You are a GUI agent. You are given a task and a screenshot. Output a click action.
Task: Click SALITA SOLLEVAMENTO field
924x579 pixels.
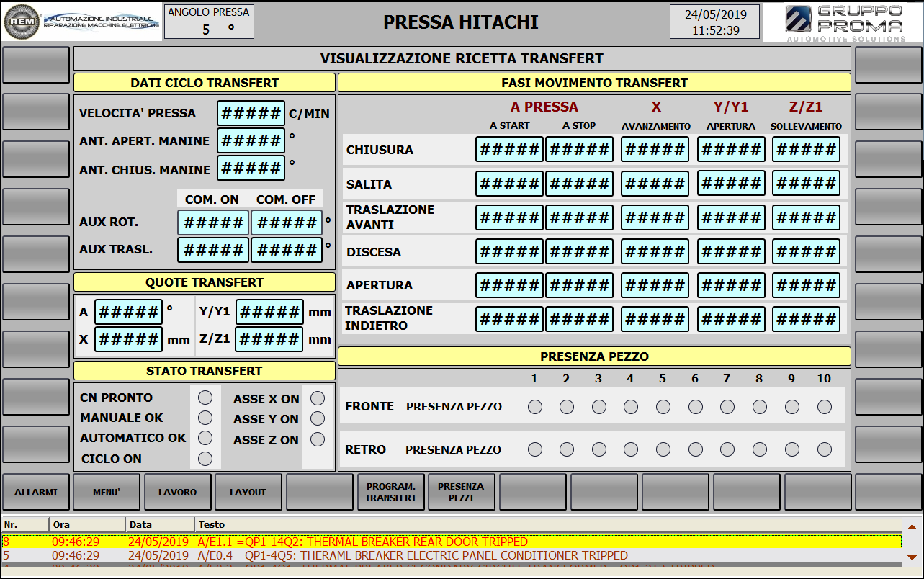coord(807,183)
